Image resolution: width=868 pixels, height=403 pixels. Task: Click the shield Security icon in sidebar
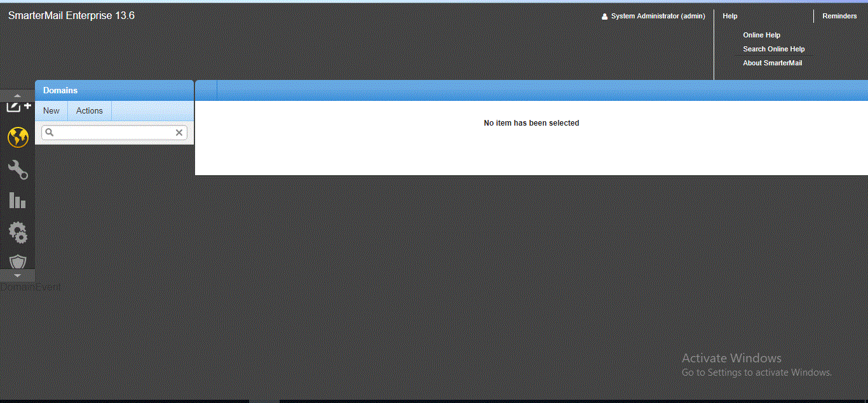[x=18, y=261]
